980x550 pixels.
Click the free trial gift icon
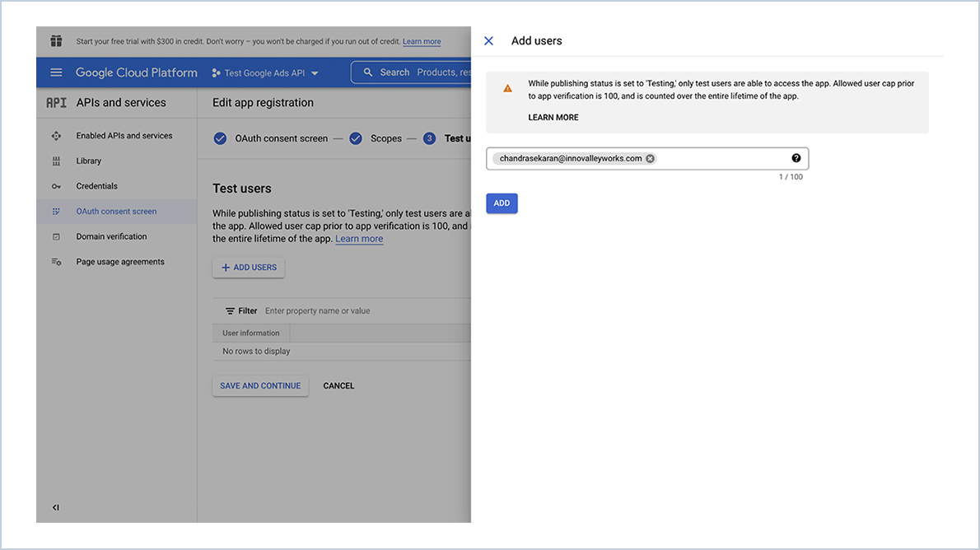coord(55,40)
